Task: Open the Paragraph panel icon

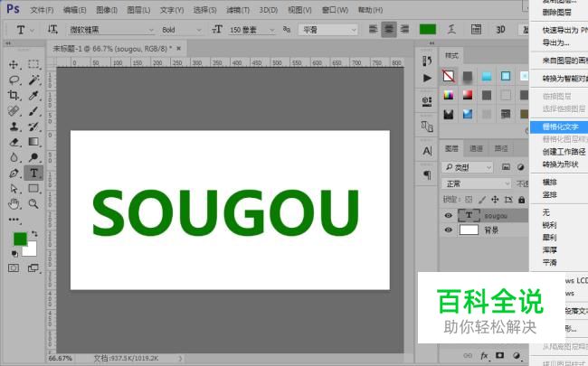Action: coord(427,175)
